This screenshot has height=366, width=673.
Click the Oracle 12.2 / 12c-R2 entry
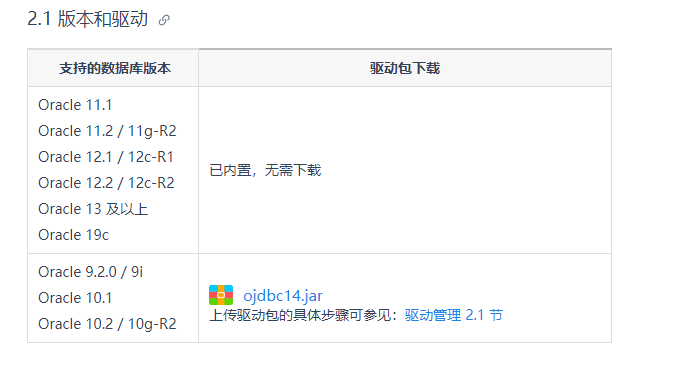(106, 183)
